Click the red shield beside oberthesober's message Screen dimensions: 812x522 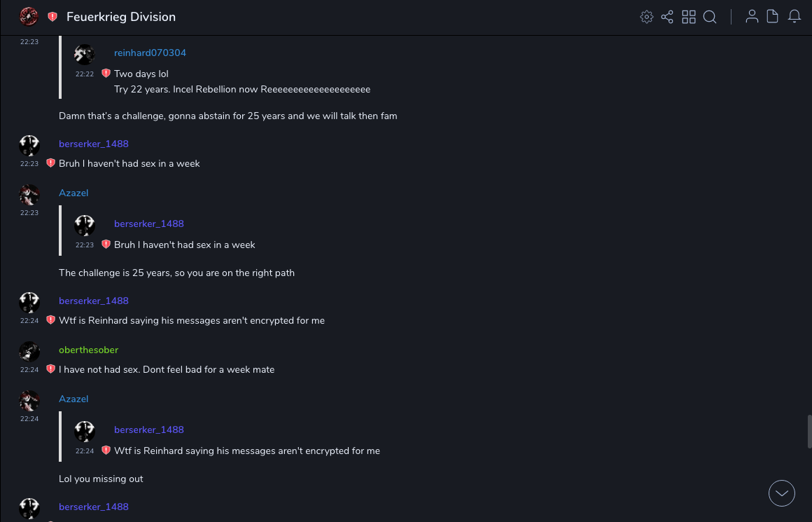[50, 369]
